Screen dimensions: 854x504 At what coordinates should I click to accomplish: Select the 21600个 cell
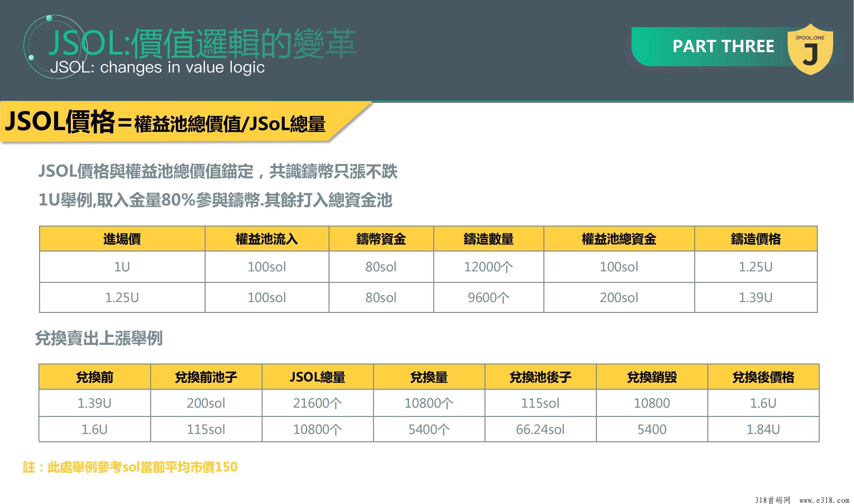tap(317, 403)
